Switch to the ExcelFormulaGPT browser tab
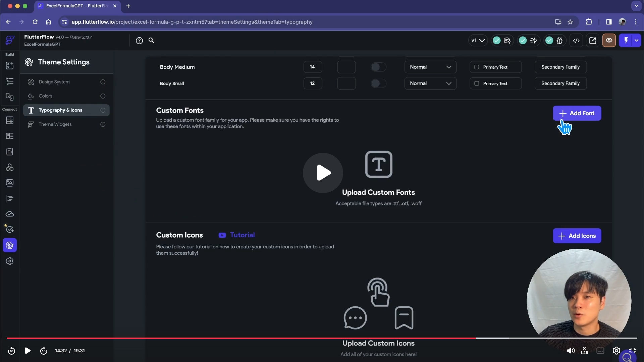Screen dimensions: 644x362 [77, 6]
